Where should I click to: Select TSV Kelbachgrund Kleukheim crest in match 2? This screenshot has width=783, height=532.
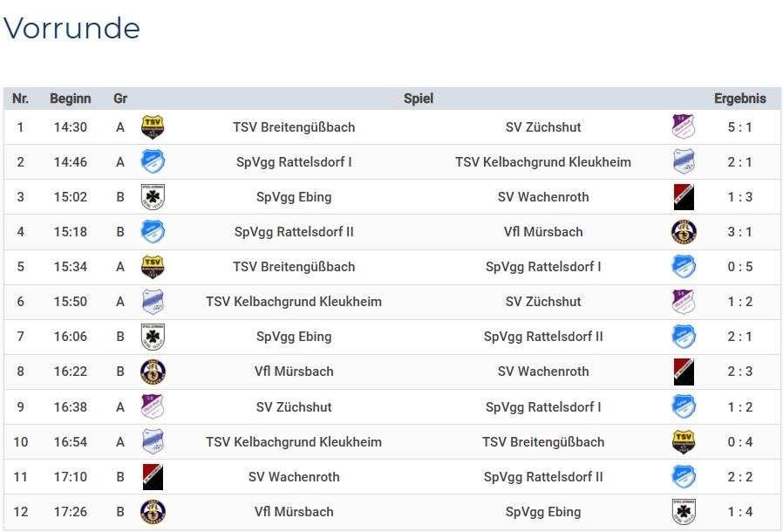[684, 162]
